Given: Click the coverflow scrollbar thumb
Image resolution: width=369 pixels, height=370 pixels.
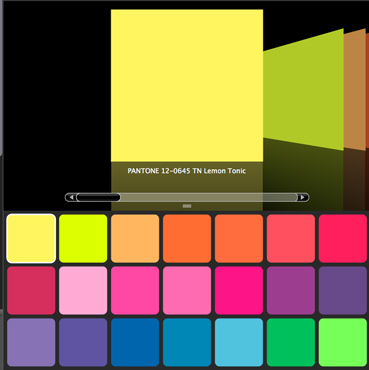Looking at the screenshot, I should point(98,197).
